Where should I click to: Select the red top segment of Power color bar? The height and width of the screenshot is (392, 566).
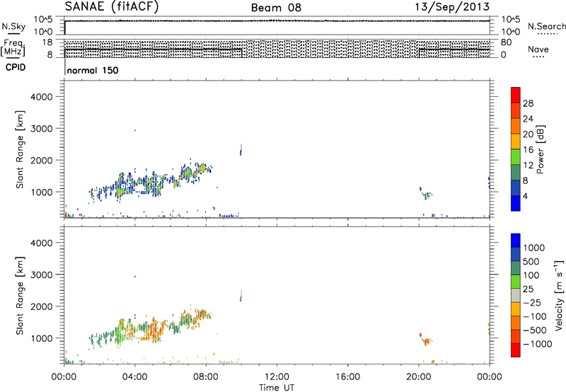[516, 95]
